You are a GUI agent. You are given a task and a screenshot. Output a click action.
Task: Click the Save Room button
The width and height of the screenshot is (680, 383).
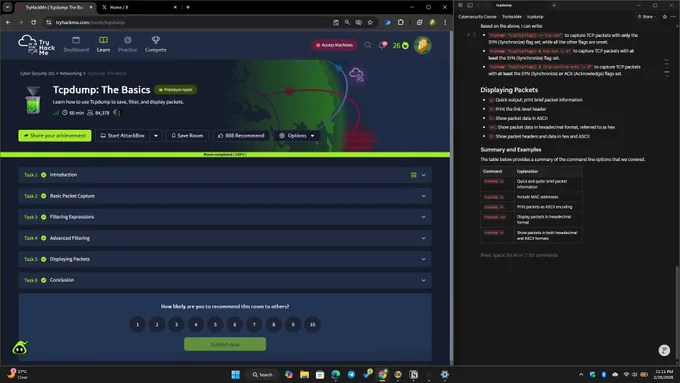tap(187, 136)
